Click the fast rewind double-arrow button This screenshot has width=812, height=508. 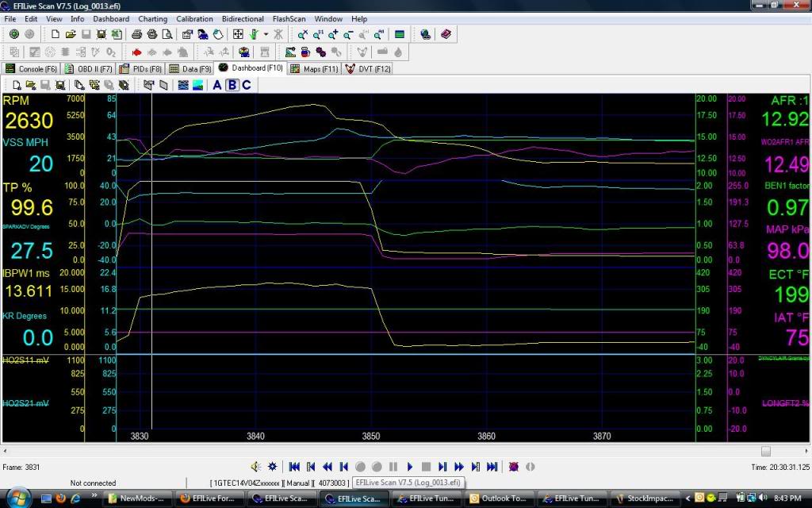tap(327, 467)
